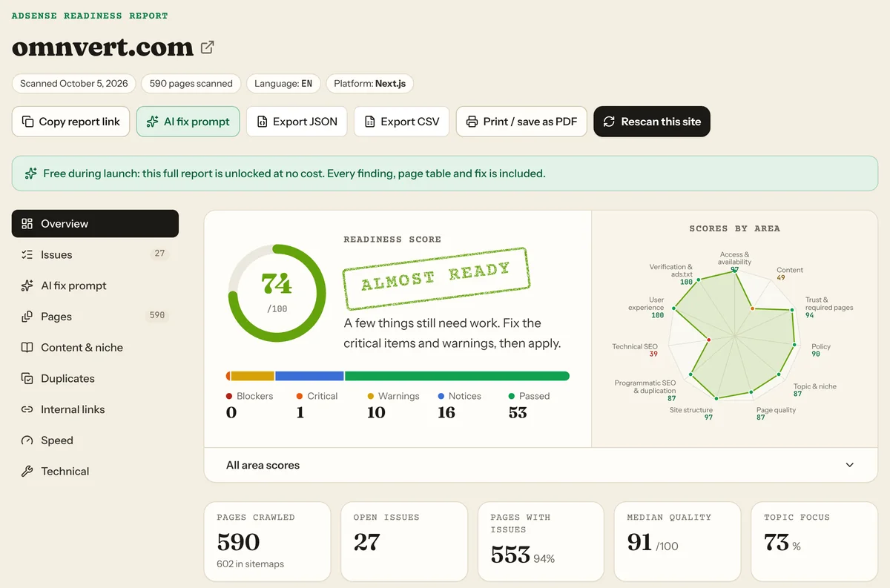Click the sparkle icon in AI fix prompt button
Screen dimensions: 890x588
point(152,122)
